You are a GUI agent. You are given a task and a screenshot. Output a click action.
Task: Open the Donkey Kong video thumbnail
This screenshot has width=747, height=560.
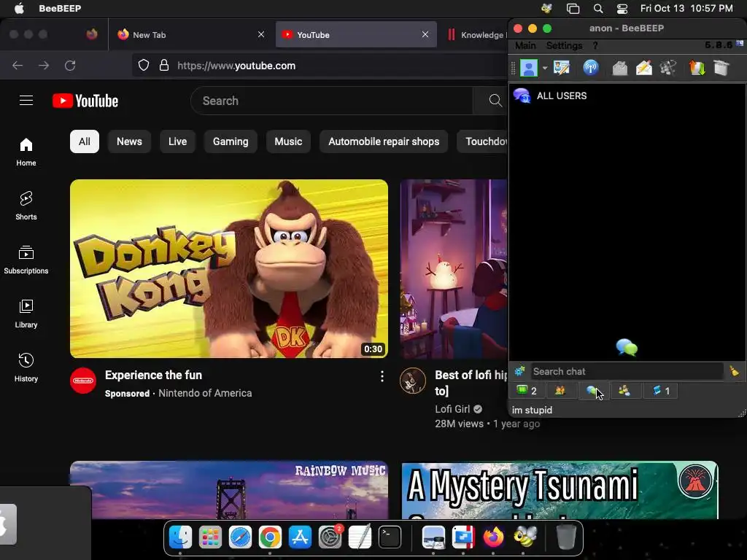pyautogui.click(x=229, y=268)
